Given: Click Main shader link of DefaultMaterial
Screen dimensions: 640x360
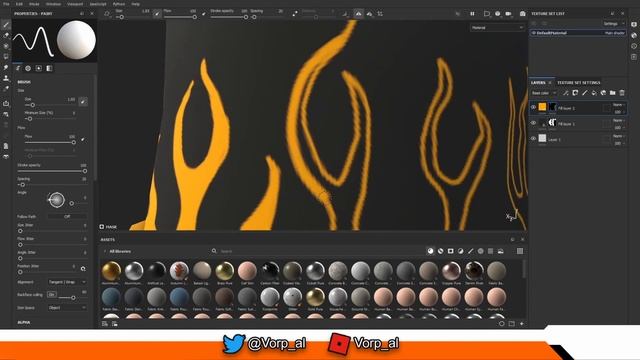Looking at the screenshot, I should pos(614,33).
